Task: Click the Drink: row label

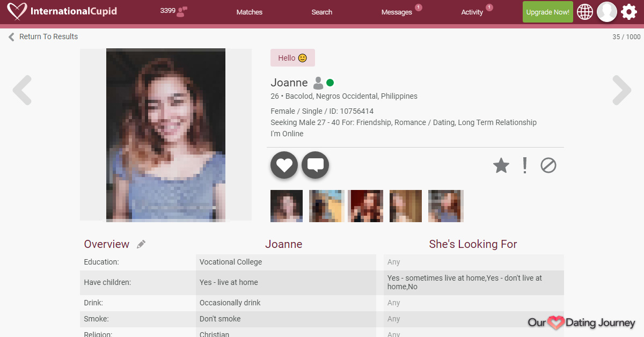Action: pyautogui.click(x=93, y=303)
